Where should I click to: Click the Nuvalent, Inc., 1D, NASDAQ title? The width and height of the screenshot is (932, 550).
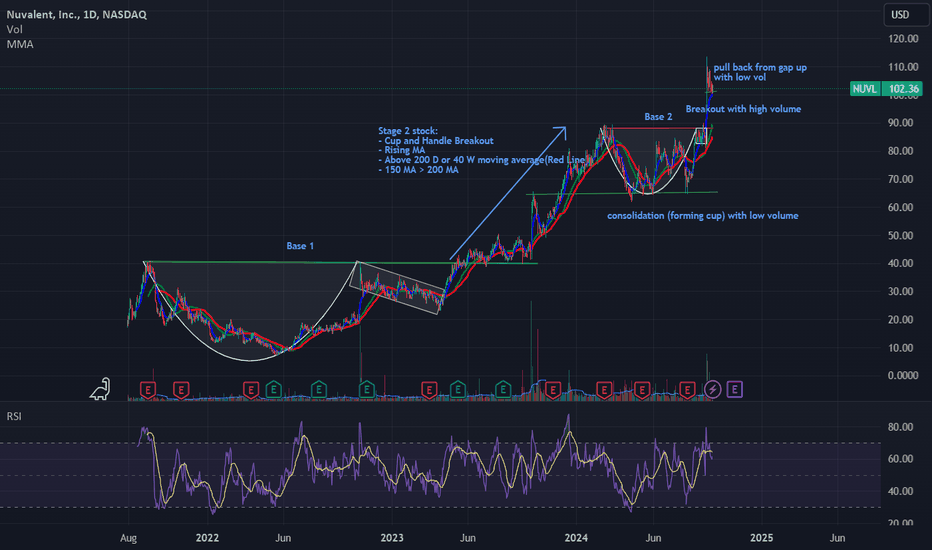77,14
